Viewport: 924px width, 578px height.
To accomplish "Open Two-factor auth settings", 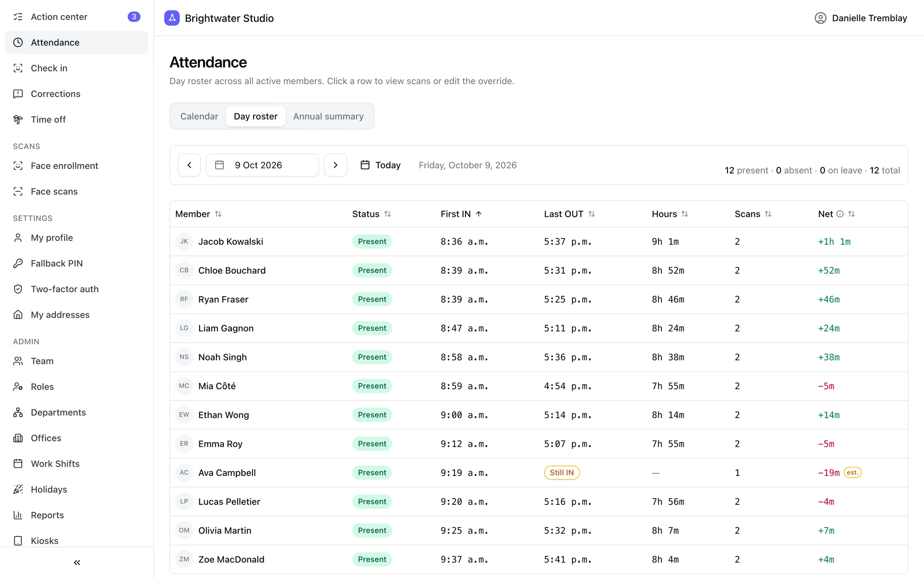I will 76,289.
